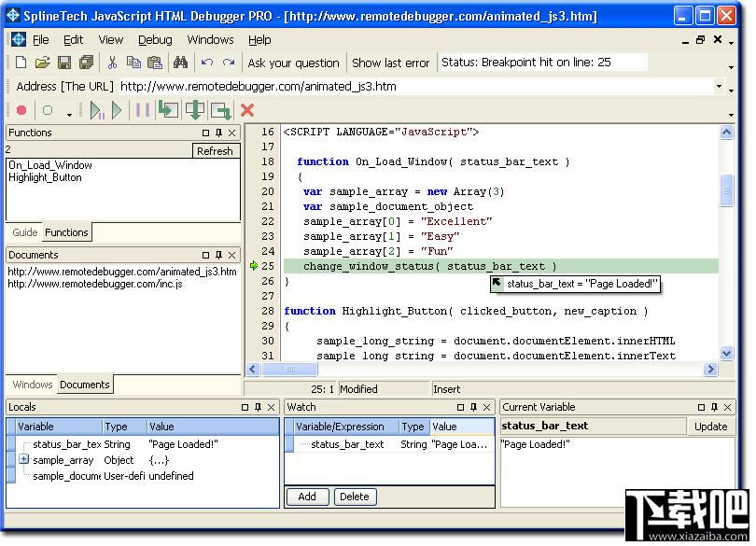This screenshot has width=756, height=546.
Task: Click the Undo arrow icon
Action: 207,63
